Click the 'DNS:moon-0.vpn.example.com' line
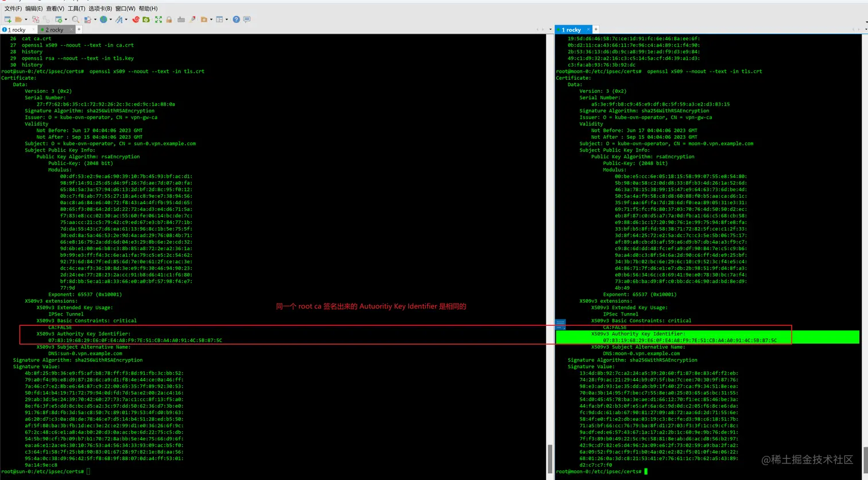 pos(641,353)
